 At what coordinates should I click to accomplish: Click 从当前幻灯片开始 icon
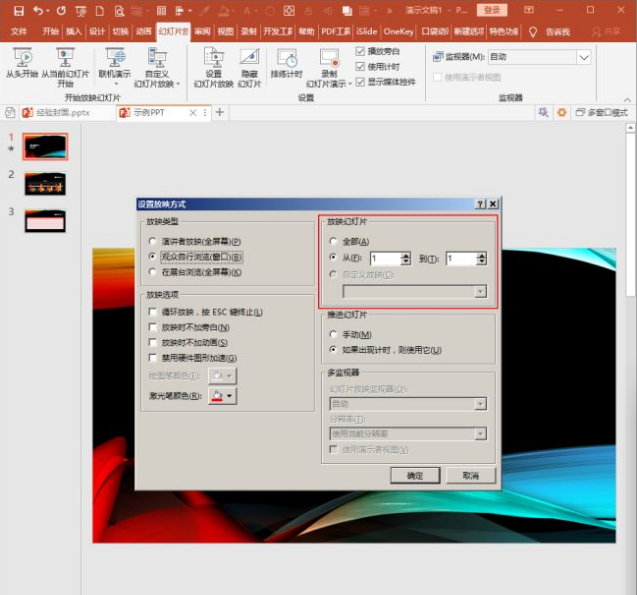click(x=65, y=58)
